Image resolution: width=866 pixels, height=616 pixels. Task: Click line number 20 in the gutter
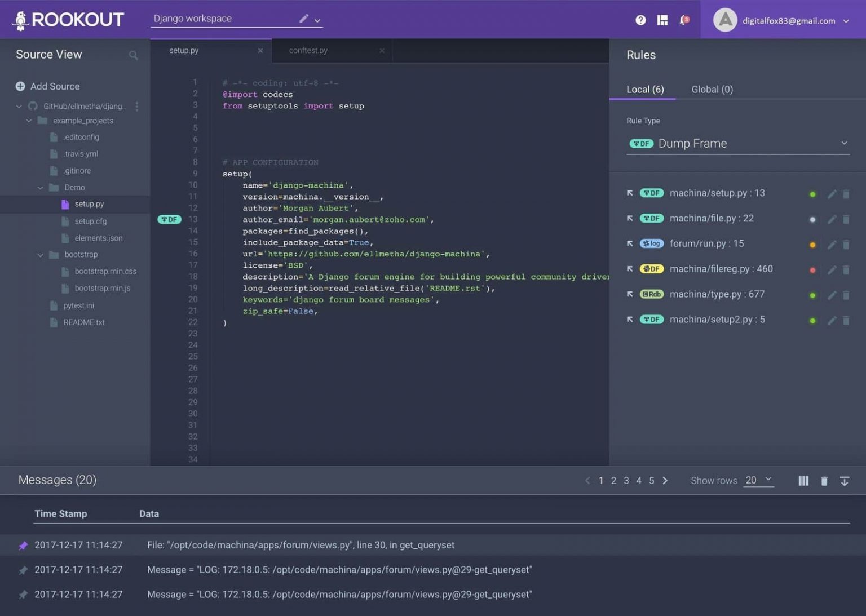(x=193, y=299)
